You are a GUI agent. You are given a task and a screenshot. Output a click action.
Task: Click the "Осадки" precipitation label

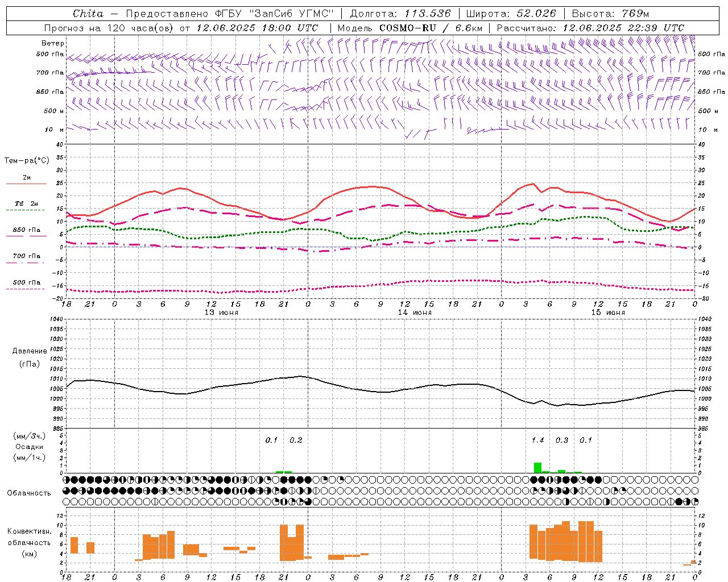(30, 447)
